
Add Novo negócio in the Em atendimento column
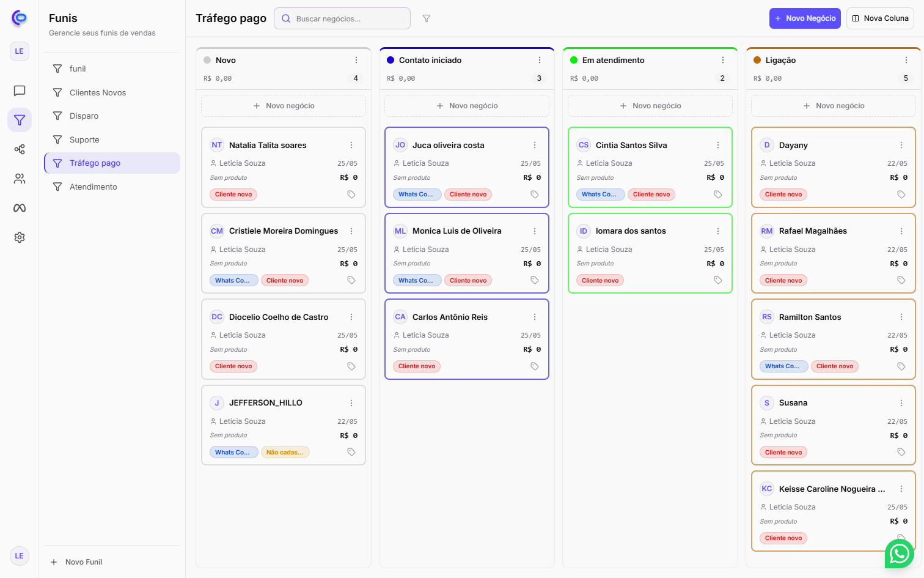pos(650,106)
